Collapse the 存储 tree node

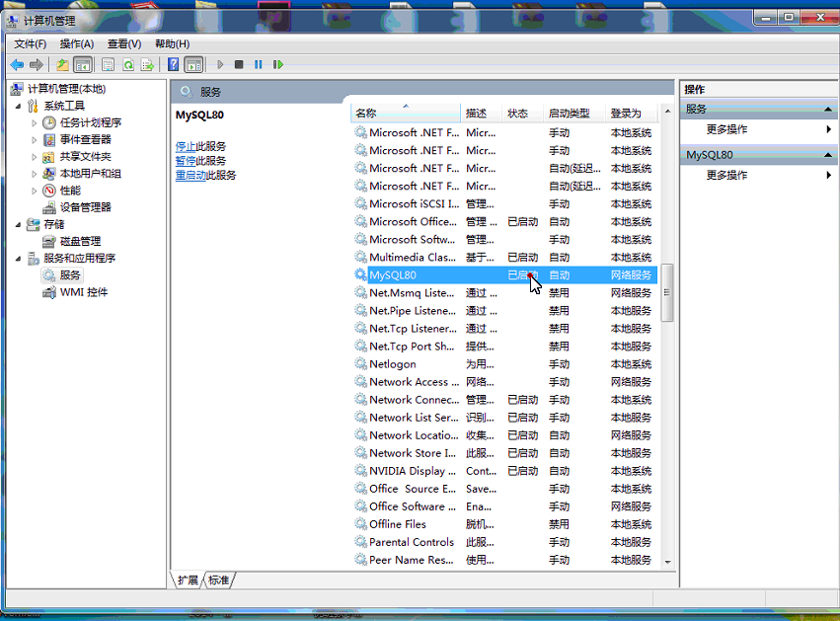(18, 224)
